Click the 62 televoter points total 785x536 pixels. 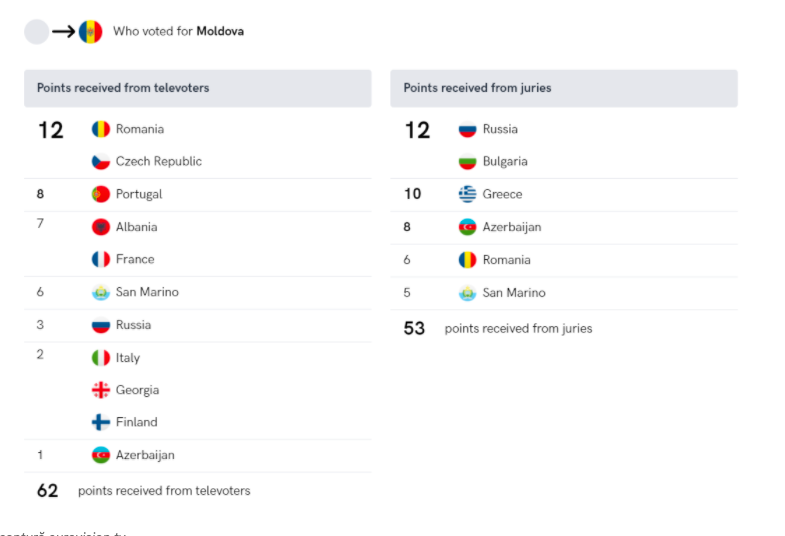[x=48, y=490]
